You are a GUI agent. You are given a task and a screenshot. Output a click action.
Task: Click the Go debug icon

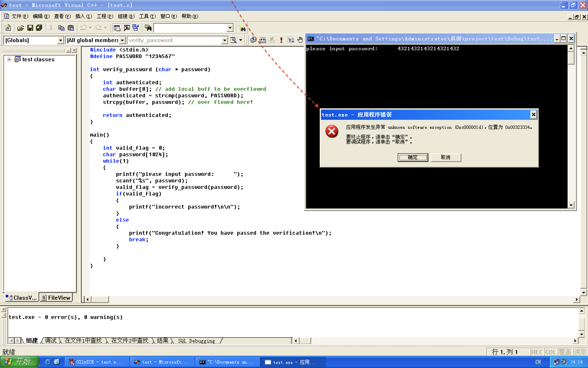pos(291,40)
